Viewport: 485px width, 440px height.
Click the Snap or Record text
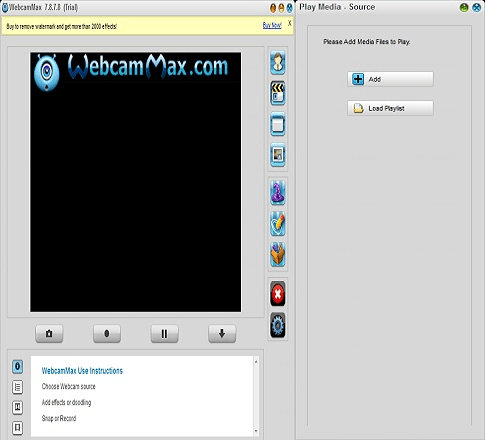tap(59, 418)
